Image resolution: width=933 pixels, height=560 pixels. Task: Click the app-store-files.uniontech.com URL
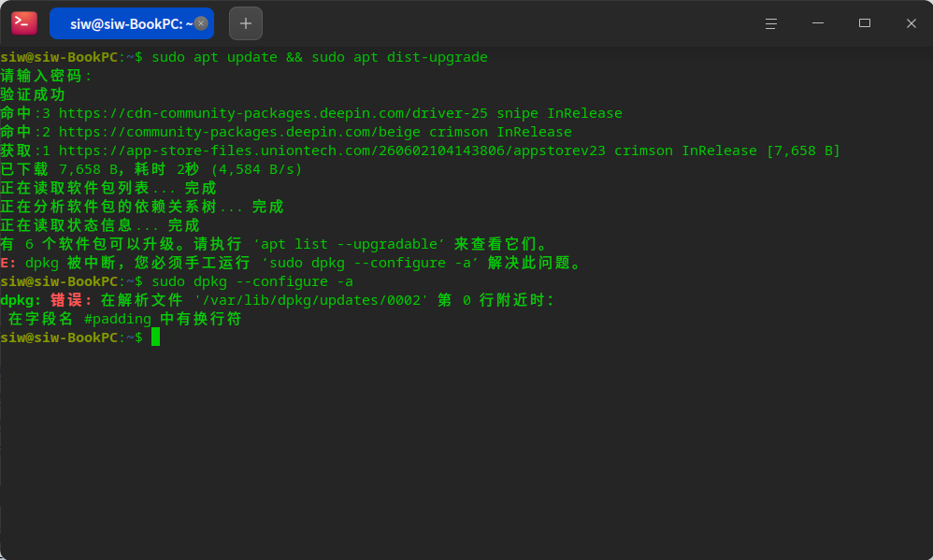[x=332, y=151]
